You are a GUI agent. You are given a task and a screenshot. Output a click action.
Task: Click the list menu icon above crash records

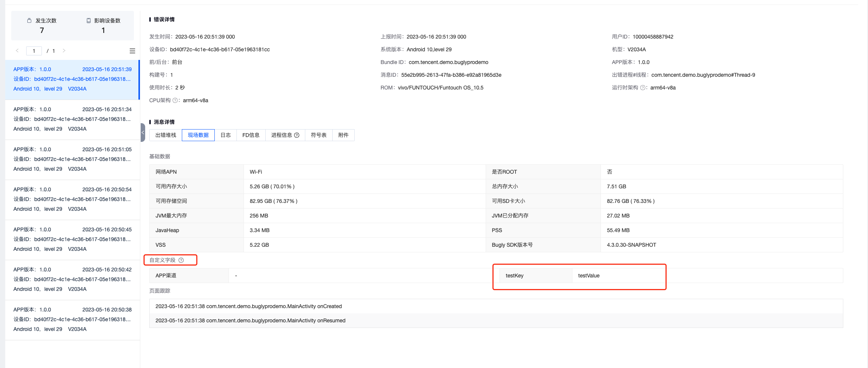pos(132,51)
